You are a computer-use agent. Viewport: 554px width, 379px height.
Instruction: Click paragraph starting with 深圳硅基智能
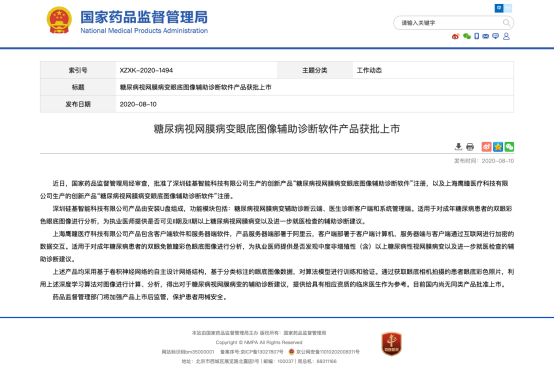(277, 215)
